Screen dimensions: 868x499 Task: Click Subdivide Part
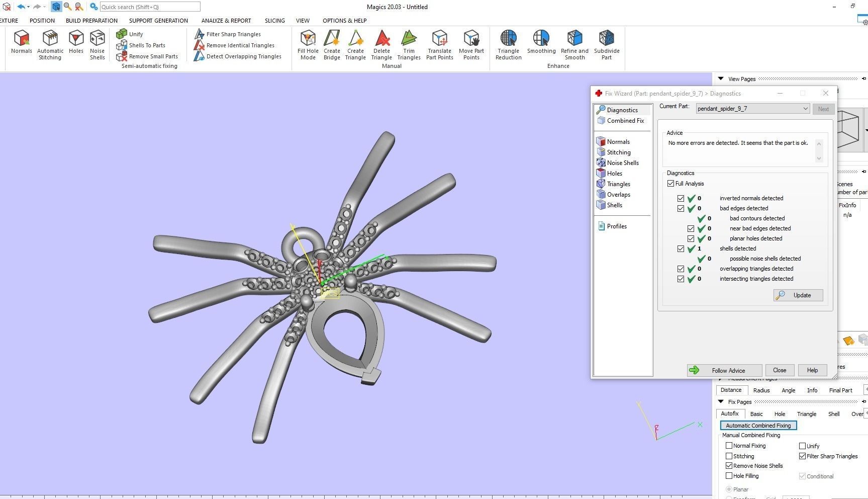tap(607, 45)
